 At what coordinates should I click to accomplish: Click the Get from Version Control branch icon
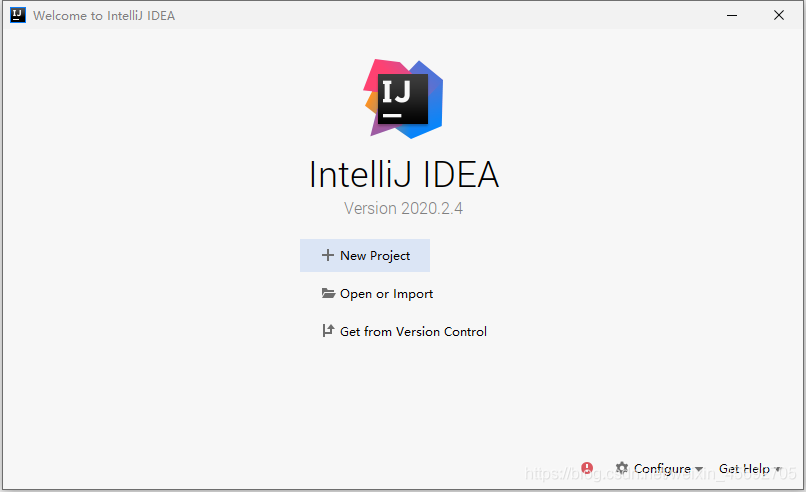click(328, 331)
